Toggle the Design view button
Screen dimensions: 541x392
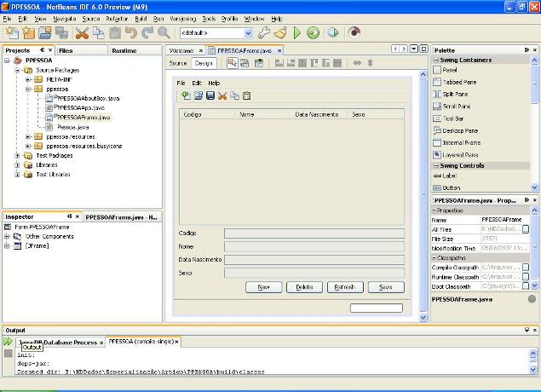(203, 63)
